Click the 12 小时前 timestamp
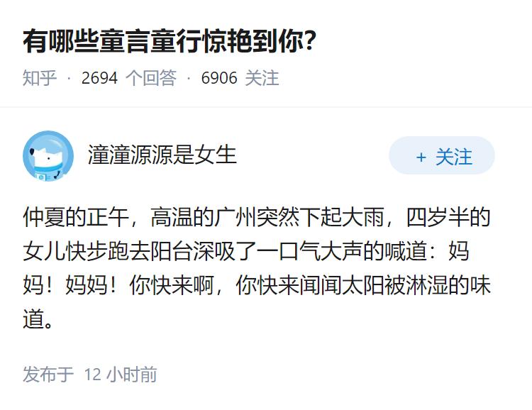The height and width of the screenshot is (410, 532). click(x=121, y=374)
